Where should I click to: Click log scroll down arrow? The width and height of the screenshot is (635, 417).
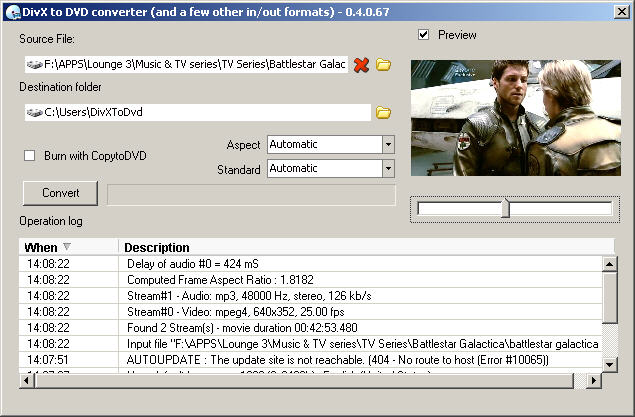point(609,365)
